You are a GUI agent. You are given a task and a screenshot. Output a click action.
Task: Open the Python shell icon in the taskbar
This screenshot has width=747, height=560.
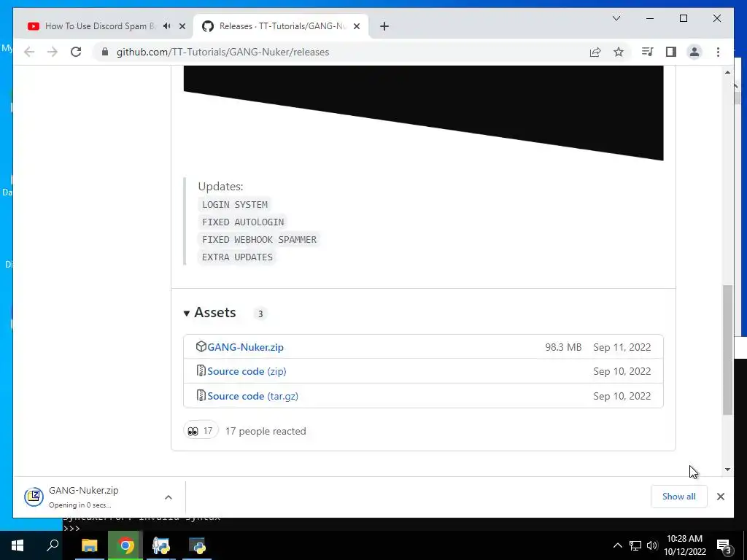point(197,545)
